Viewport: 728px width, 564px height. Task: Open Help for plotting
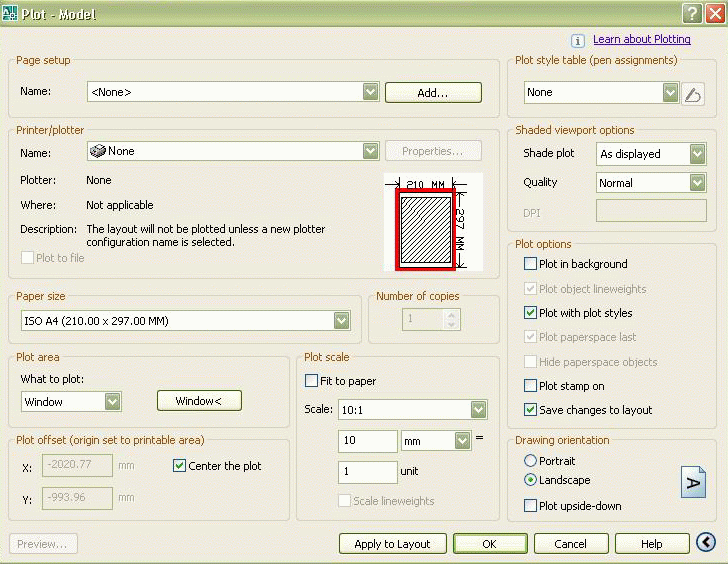coord(652,544)
